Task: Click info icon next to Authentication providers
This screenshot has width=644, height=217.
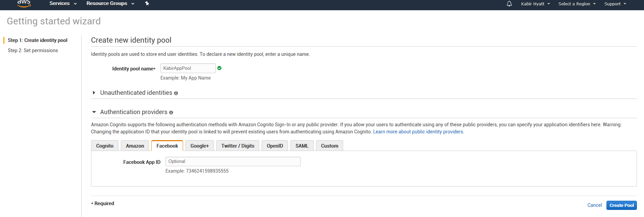Action: 171,112
